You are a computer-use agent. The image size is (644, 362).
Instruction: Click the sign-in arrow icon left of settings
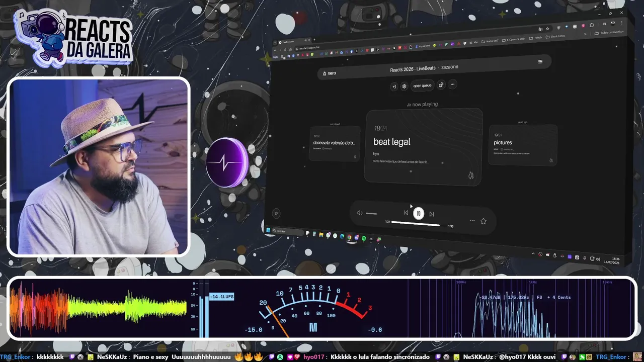[x=394, y=86]
